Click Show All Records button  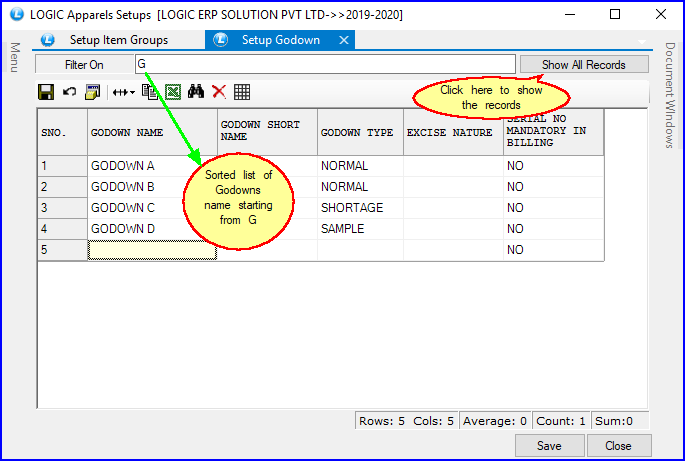pos(584,65)
